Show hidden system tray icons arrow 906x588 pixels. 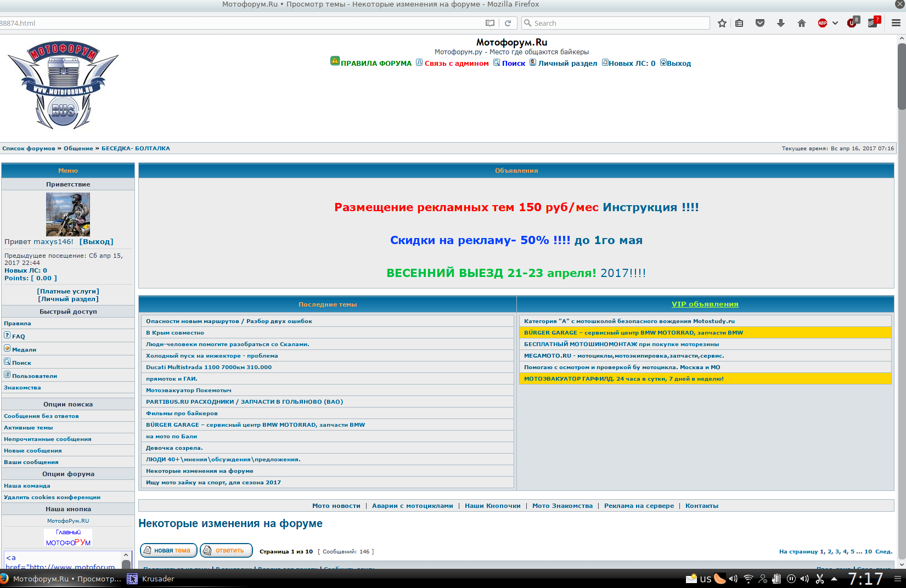pyautogui.click(x=834, y=579)
